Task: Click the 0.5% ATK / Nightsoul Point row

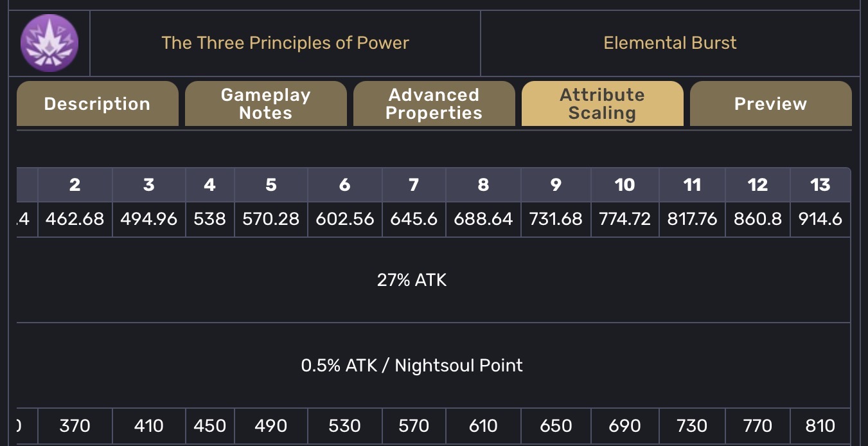Action: (x=412, y=366)
